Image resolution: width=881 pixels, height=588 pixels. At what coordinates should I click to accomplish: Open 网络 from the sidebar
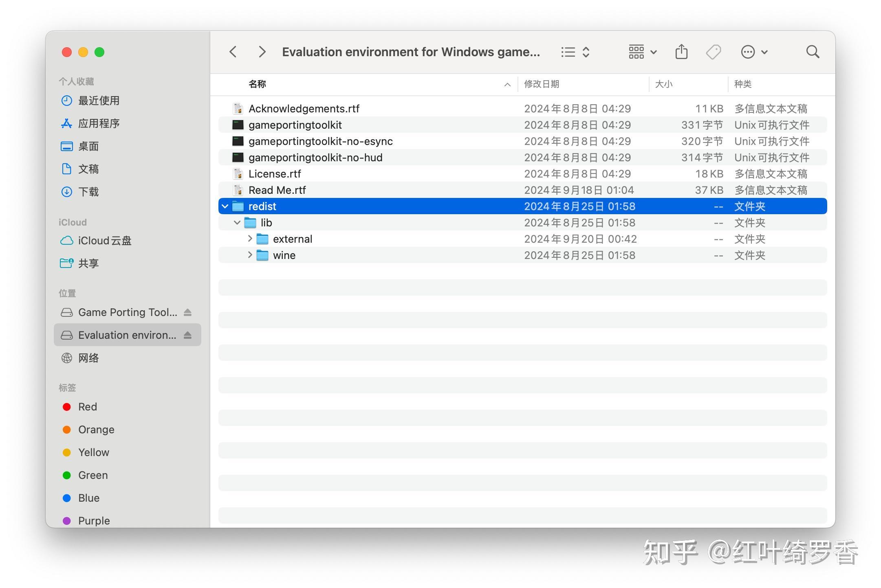pyautogui.click(x=89, y=358)
